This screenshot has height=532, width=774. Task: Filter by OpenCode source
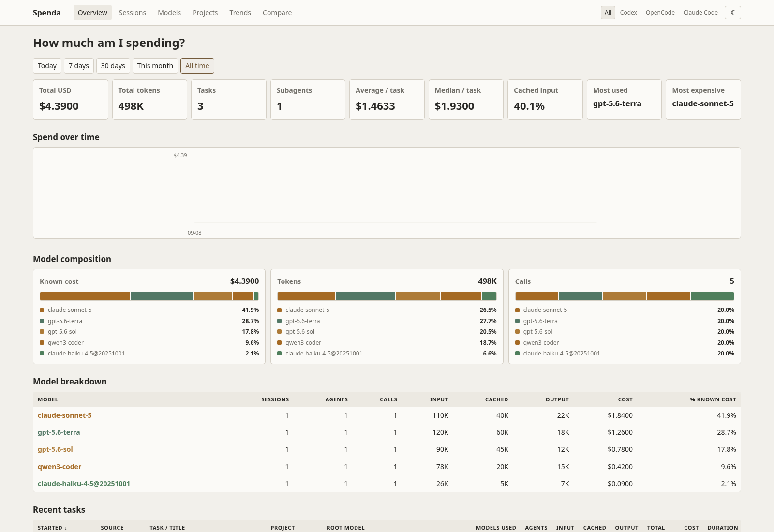click(660, 13)
